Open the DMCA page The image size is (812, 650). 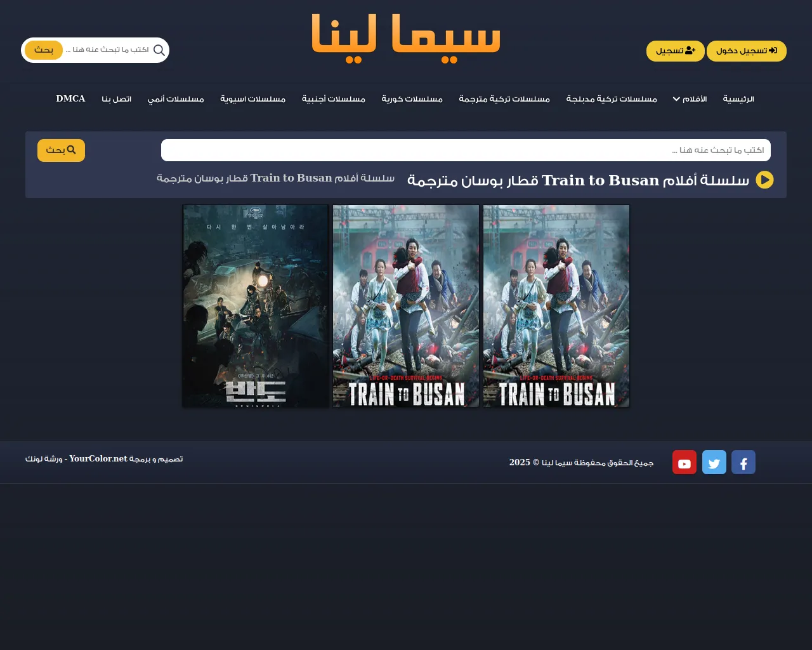(x=70, y=98)
